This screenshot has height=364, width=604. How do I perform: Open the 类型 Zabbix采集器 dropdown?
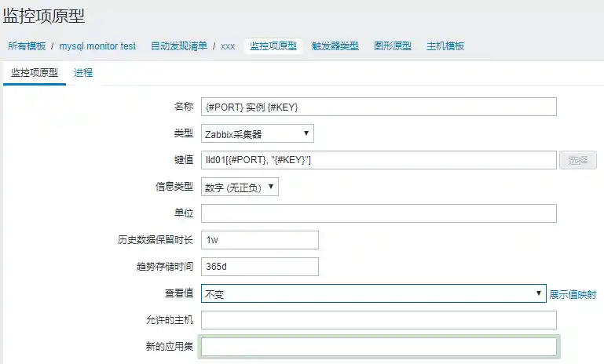pyautogui.click(x=257, y=133)
